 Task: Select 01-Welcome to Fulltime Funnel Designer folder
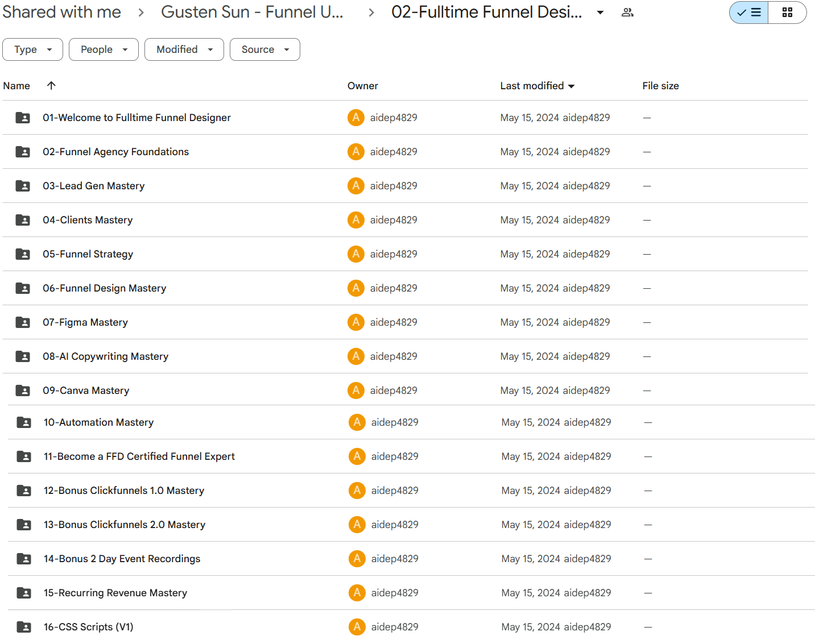pyautogui.click(x=136, y=118)
